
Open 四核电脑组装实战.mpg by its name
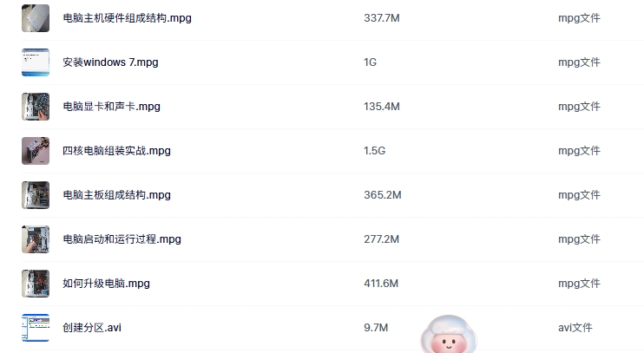click(x=116, y=151)
